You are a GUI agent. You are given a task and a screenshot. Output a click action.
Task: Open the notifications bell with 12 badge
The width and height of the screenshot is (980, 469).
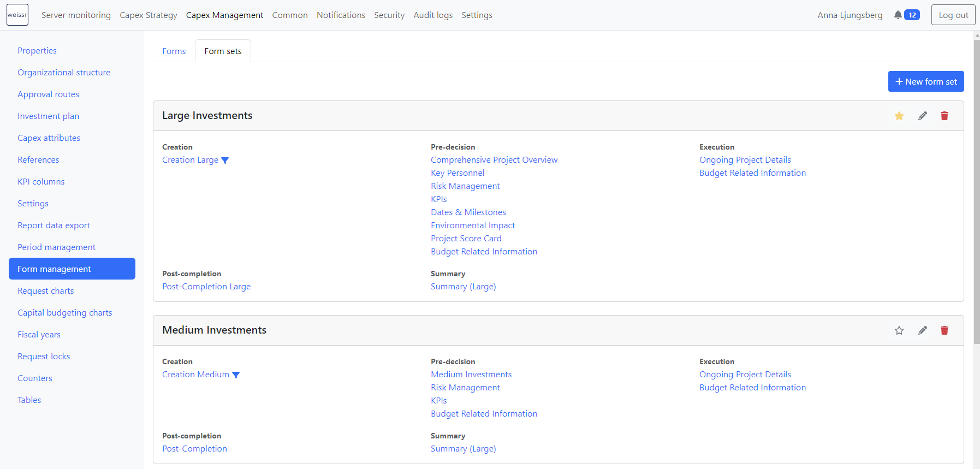(x=906, y=15)
